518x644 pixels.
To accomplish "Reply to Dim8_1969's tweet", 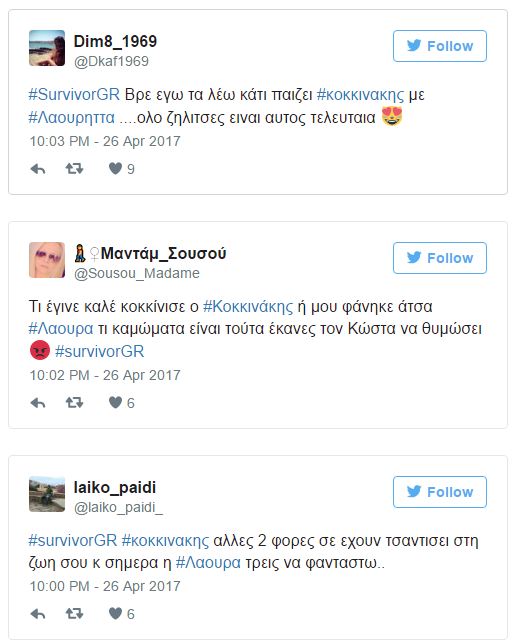I will 38,169.
